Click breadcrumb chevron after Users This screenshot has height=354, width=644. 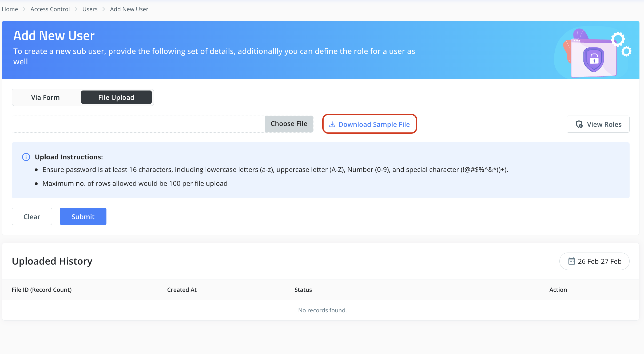click(x=104, y=9)
